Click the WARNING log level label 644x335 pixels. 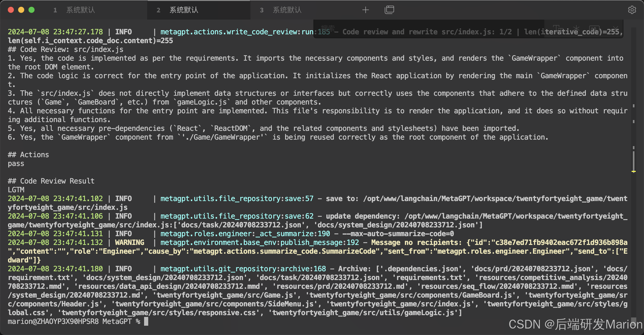pos(130,243)
